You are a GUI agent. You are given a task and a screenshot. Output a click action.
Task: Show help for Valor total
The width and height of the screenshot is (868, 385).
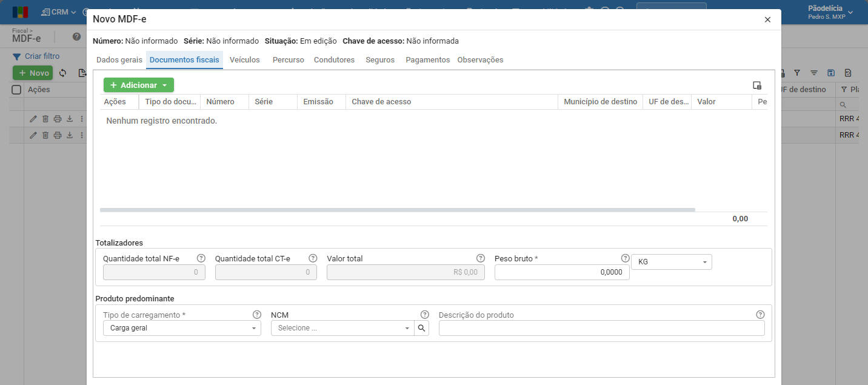(x=481, y=258)
